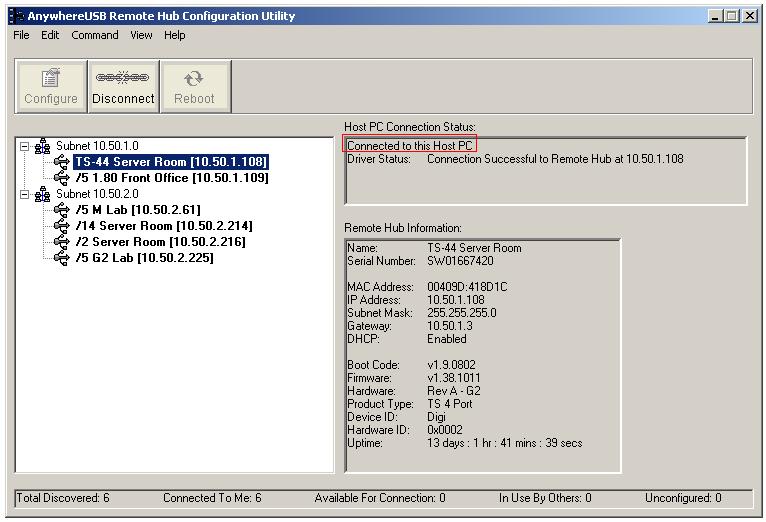Click the Configure toolbar button
Image resolution: width=766 pixels, height=522 pixels.
pos(51,86)
